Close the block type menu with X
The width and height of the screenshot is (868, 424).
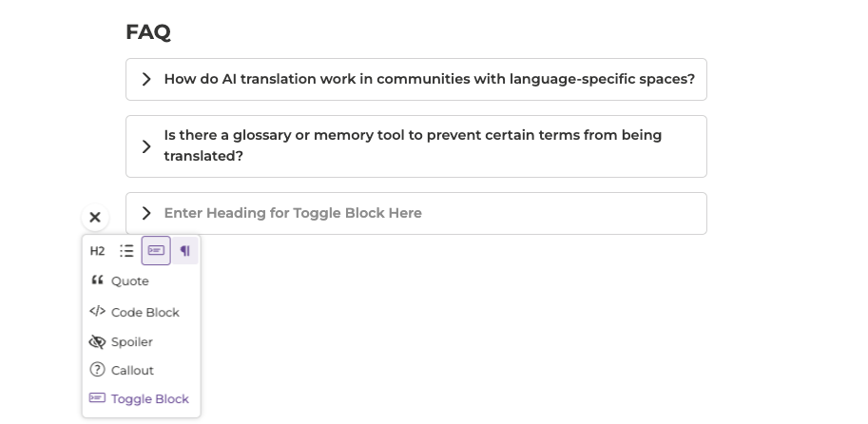click(95, 218)
